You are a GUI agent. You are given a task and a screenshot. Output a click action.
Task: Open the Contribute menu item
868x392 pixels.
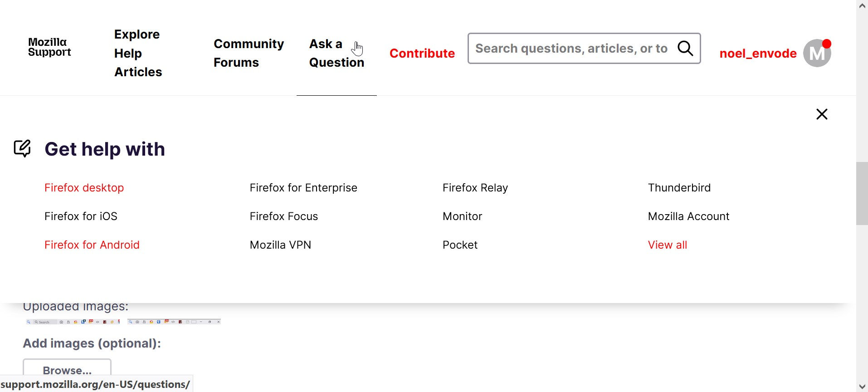[422, 53]
